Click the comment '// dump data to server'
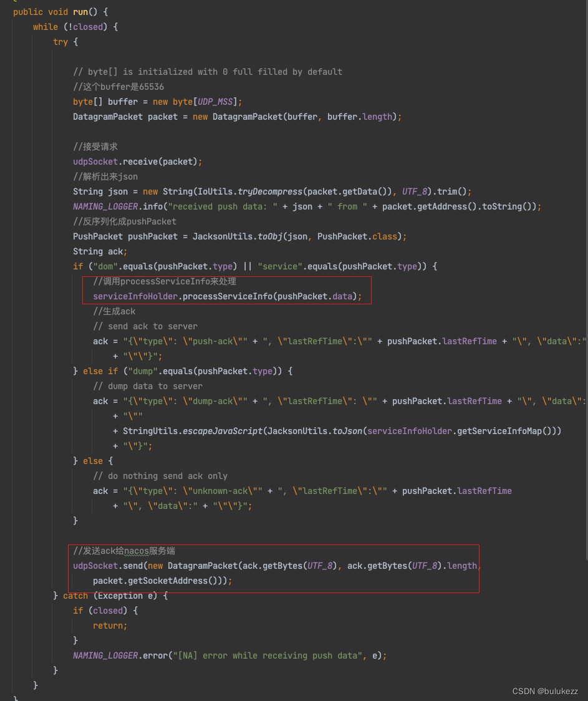 click(x=148, y=386)
